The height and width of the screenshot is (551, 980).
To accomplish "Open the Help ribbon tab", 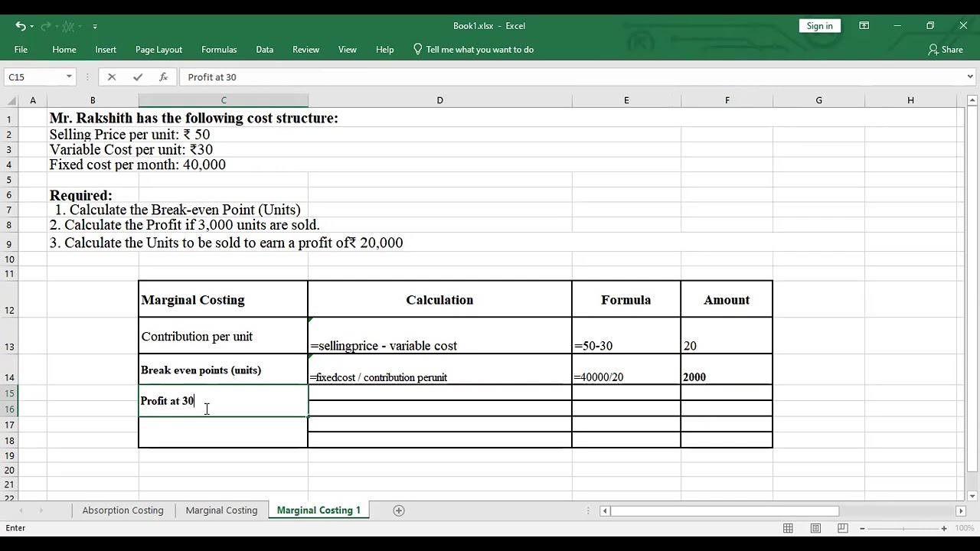I will tap(385, 50).
